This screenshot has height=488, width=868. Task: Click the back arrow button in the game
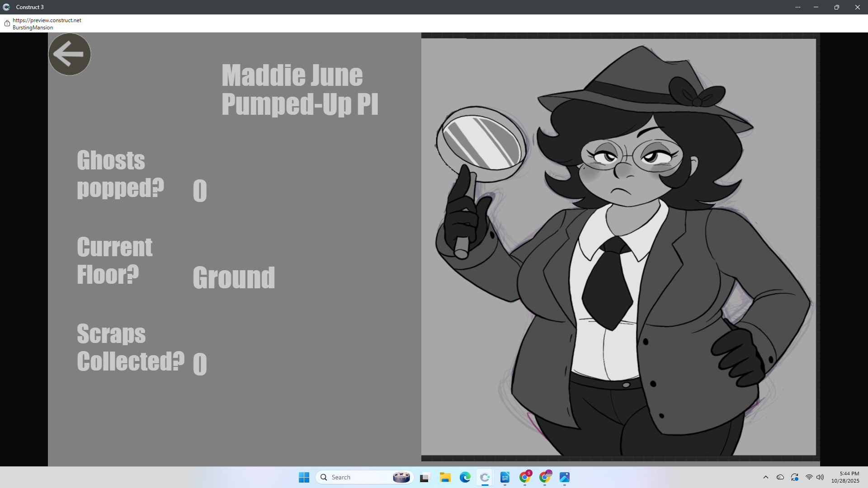(x=69, y=54)
